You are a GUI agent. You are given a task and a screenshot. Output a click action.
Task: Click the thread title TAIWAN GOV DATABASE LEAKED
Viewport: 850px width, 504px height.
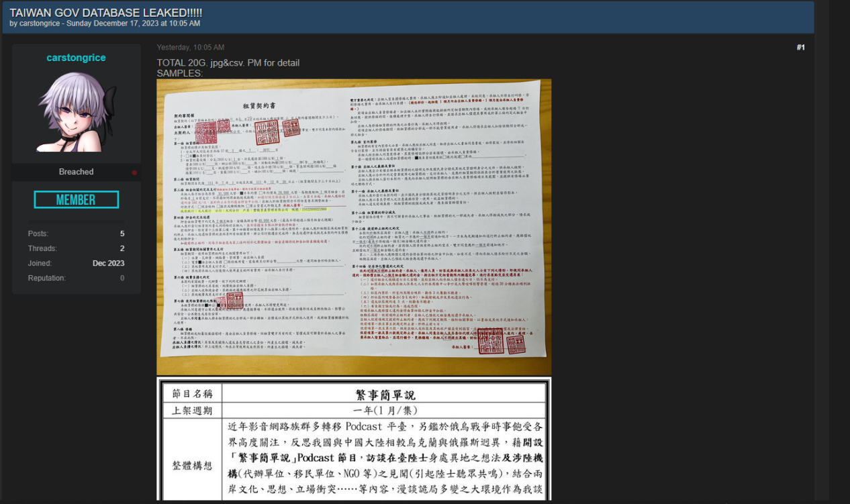pyautogui.click(x=106, y=13)
